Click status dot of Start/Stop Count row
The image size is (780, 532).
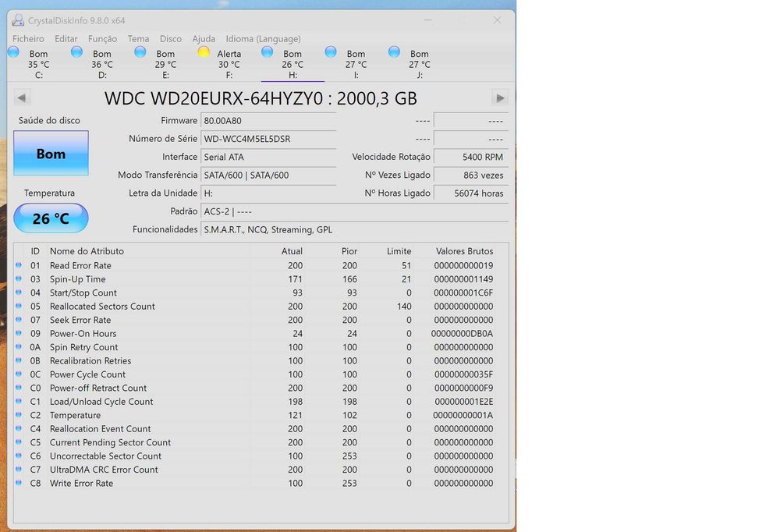tap(19, 293)
